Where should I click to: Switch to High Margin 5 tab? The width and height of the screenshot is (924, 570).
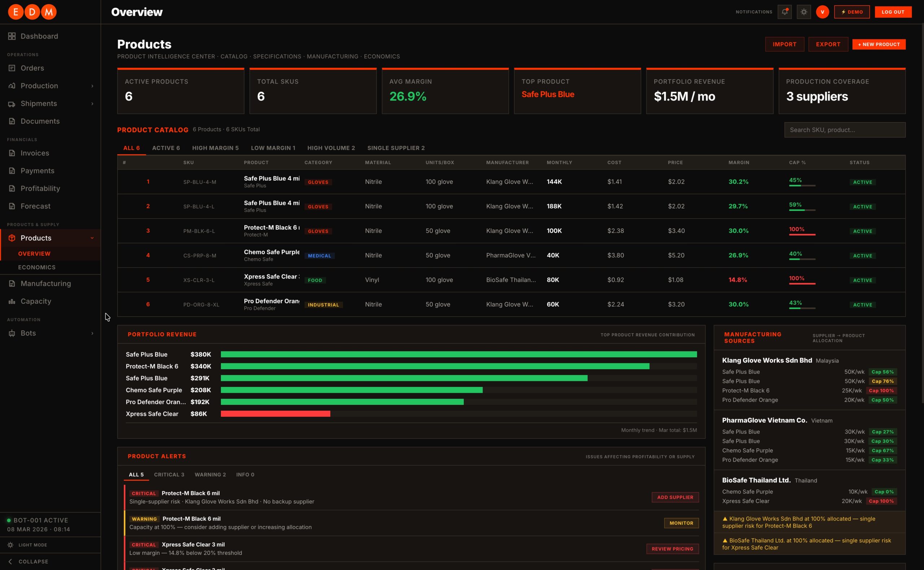click(x=215, y=148)
